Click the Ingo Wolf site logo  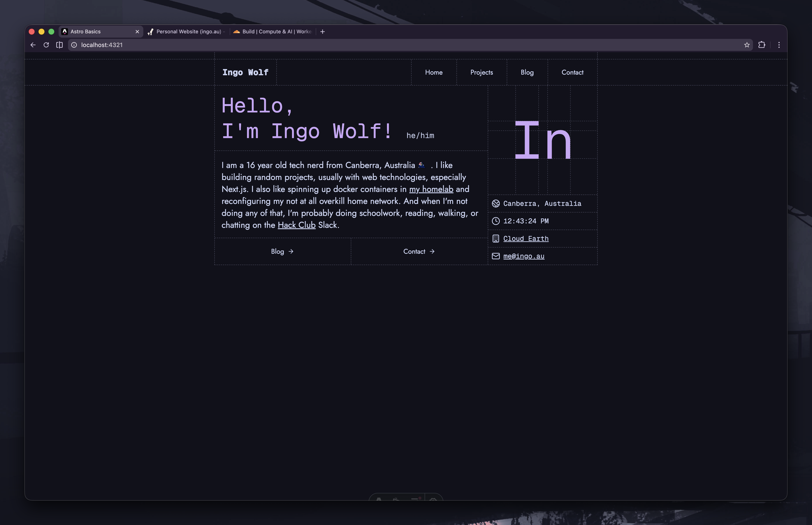point(245,72)
